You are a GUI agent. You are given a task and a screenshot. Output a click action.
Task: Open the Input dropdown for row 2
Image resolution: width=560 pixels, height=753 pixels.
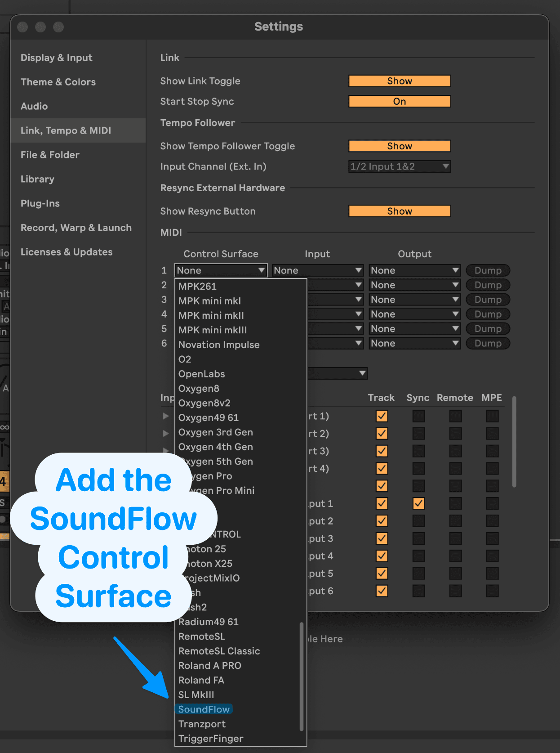pyautogui.click(x=336, y=285)
